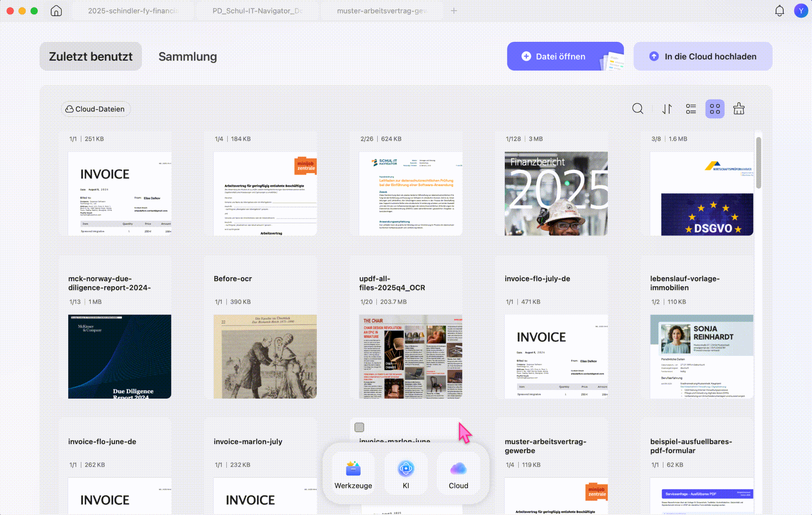Open the sort order options
Screen dimensions: 812x515
click(x=667, y=109)
